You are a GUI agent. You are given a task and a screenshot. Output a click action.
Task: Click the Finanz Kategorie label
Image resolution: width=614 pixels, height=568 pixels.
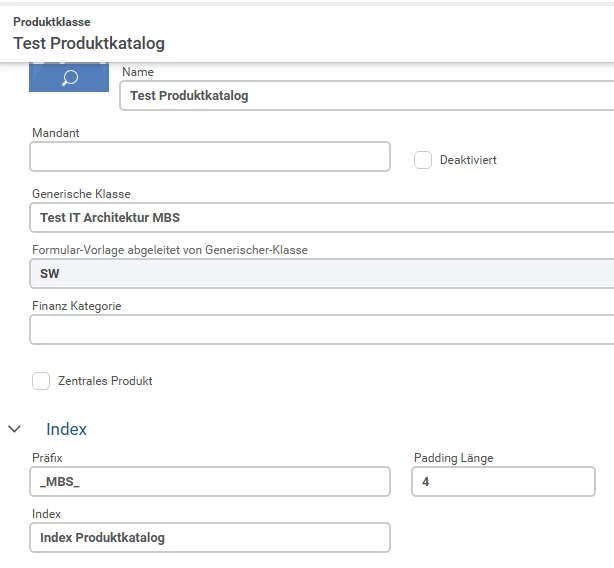tap(77, 306)
